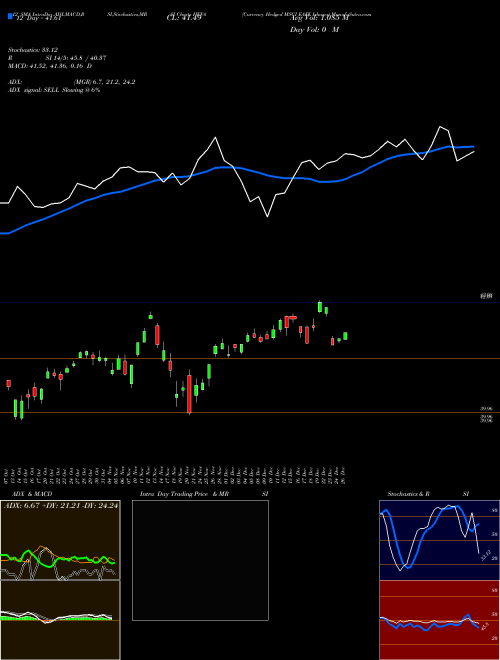Image resolution: width=500 pixels, height=660 pixels.
Task: Click the last green candlestick on the right
Action: pos(346,336)
